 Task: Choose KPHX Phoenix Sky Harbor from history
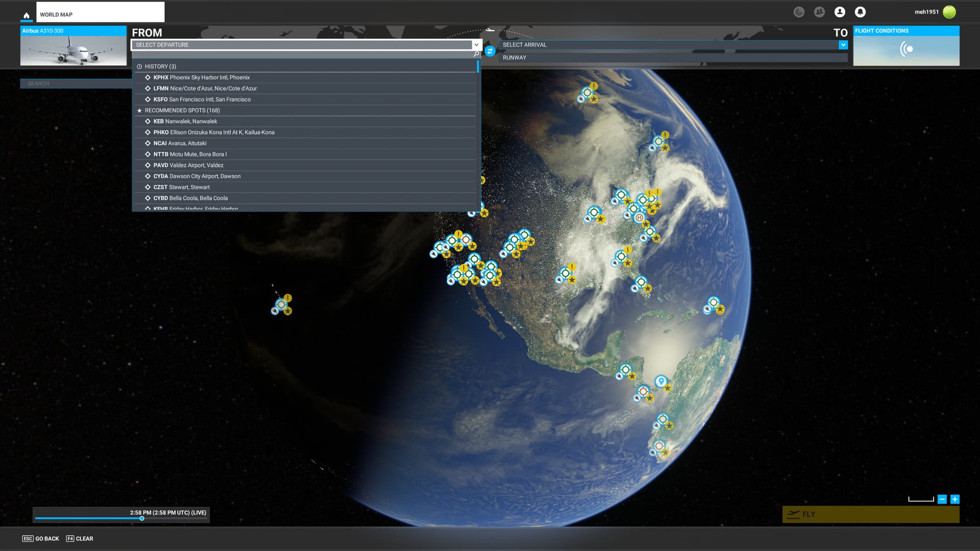202,78
